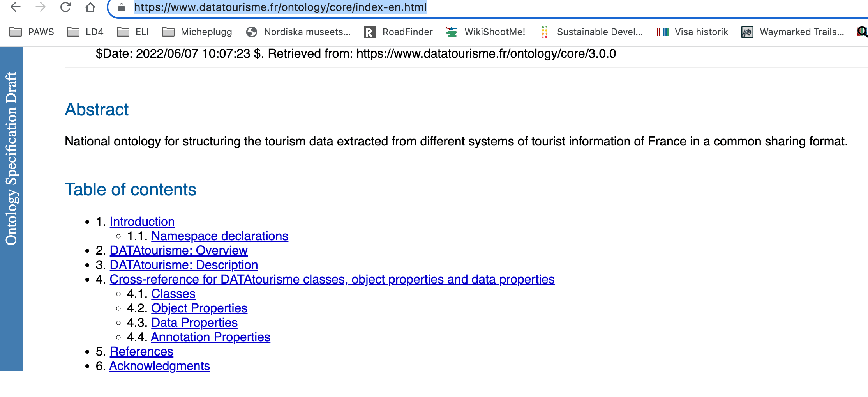The height and width of the screenshot is (397, 868).
Task: Go to the browser home page
Action: pyautogui.click(x=90, y=7)
